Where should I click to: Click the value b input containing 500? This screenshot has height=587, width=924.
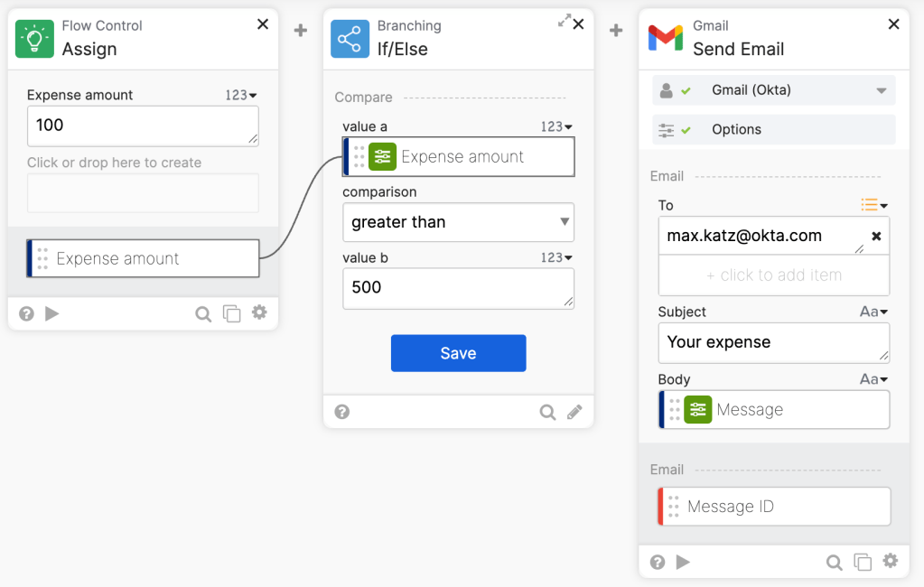click(458, 288)
